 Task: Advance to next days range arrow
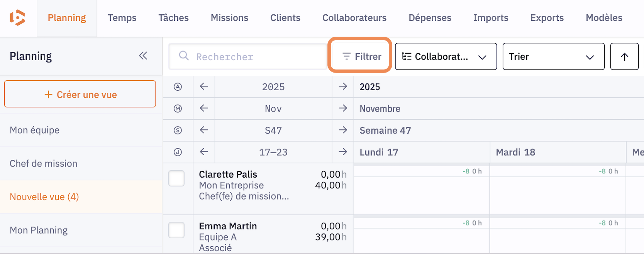(343, 152)
